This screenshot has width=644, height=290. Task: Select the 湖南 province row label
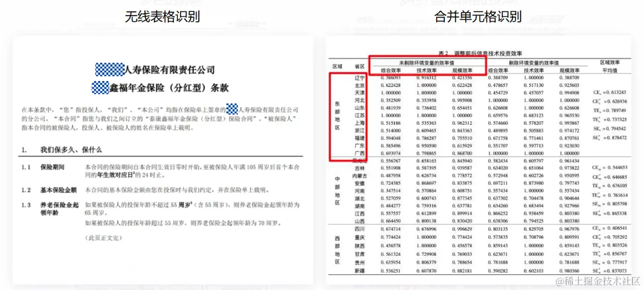(360, 206)
